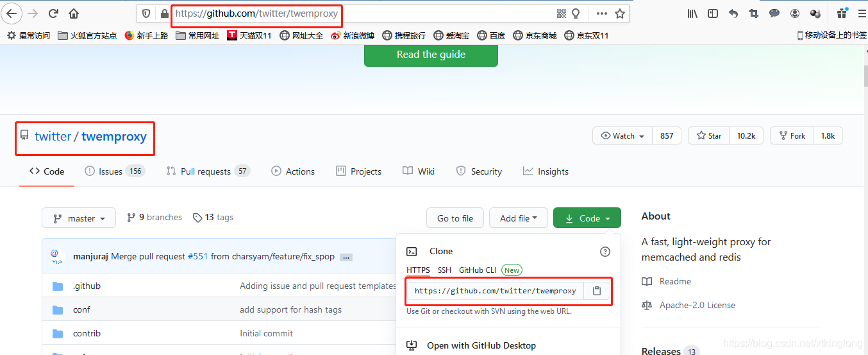Open the Firefox library icon
Image resolution: width=868 pixels, height=355 pixels.
[x=693, y=13]
